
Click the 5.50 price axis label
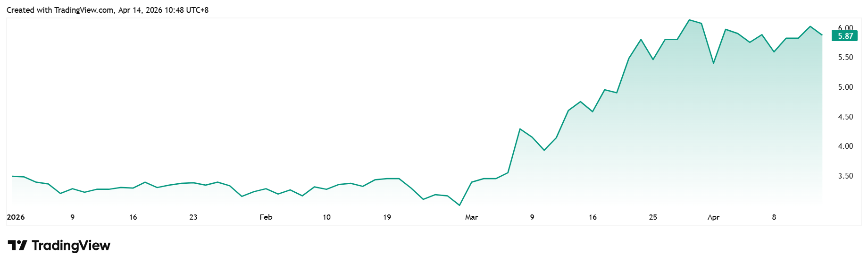tap(845, 58)
